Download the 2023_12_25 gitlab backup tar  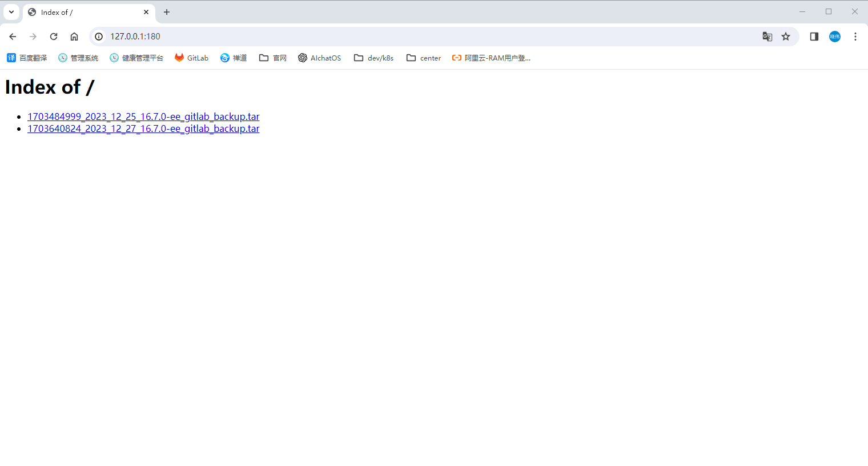pos(143,116)
